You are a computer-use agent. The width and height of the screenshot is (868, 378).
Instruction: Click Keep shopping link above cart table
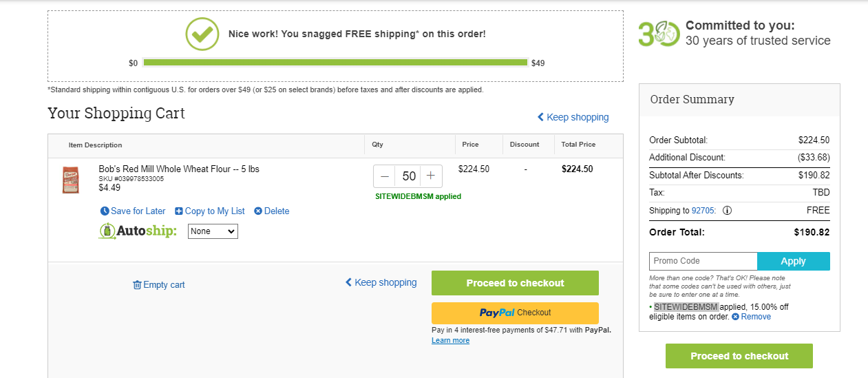click(x=573, y=117)
